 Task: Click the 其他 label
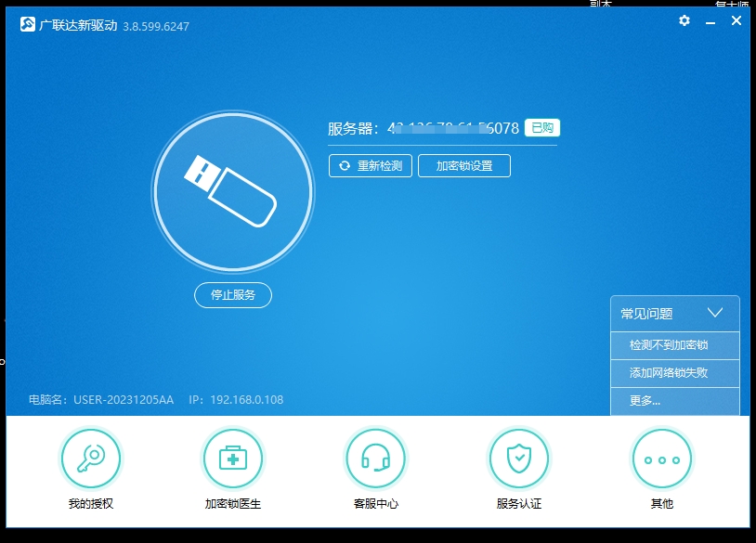[661, 503]
